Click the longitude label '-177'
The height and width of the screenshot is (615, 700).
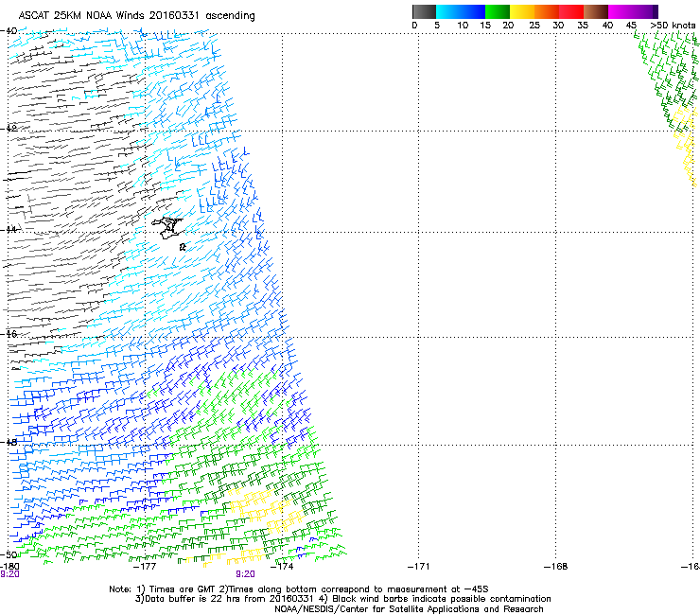145,567
